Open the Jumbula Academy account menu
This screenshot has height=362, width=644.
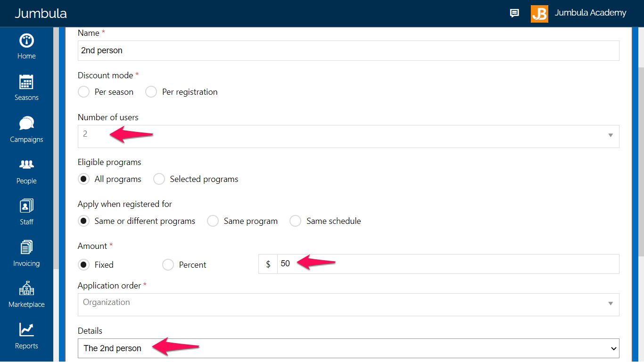pos(578,13)
